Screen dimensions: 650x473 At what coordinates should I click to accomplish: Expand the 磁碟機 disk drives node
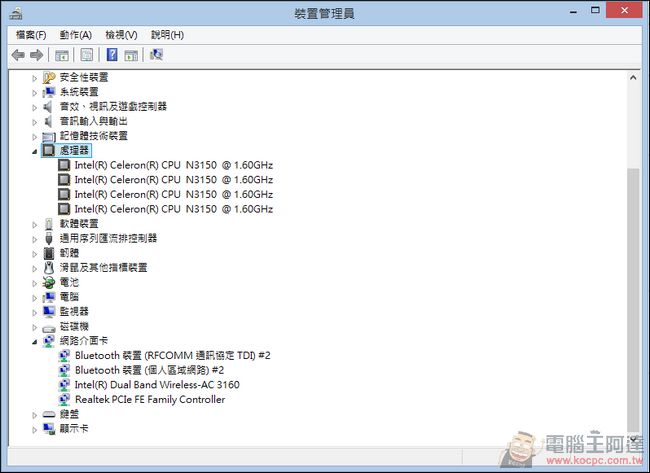coord(35,327)
